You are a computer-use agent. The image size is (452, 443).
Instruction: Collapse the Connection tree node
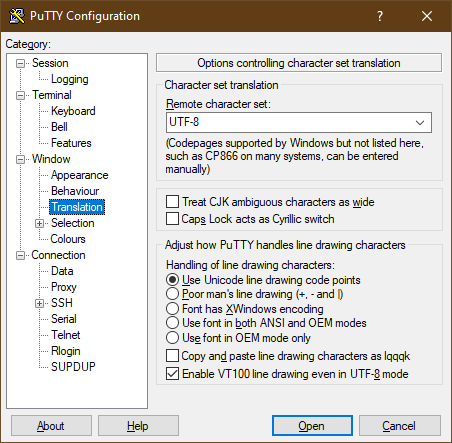click(x=21, y=255)
